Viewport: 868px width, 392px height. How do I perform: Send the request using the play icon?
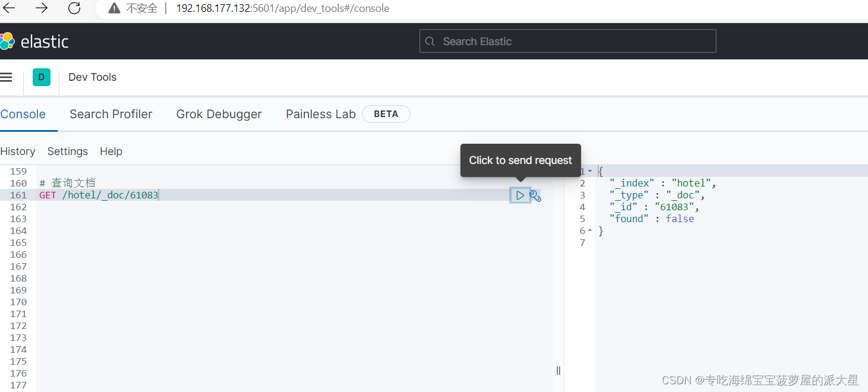coord(520,195)
